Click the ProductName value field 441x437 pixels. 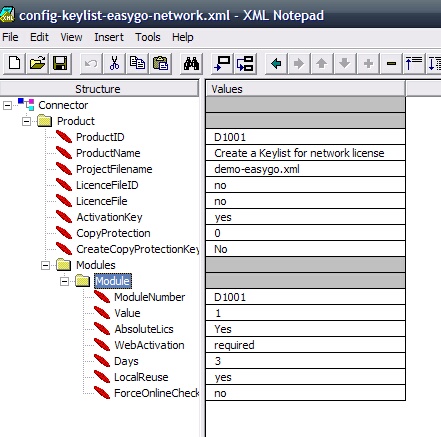tap(305, 153)
